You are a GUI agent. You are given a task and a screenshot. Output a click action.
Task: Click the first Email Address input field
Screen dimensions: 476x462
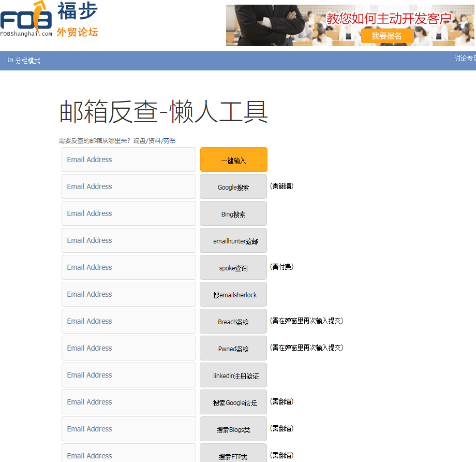[x=128, y=160]
